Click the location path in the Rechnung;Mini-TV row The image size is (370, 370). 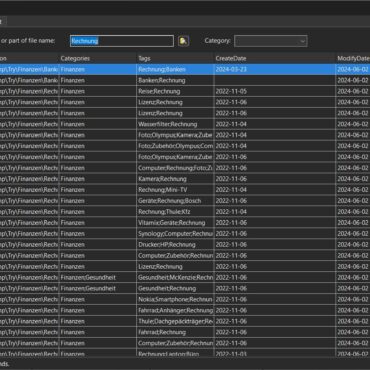pyautogui.click(x=29, y=190)
